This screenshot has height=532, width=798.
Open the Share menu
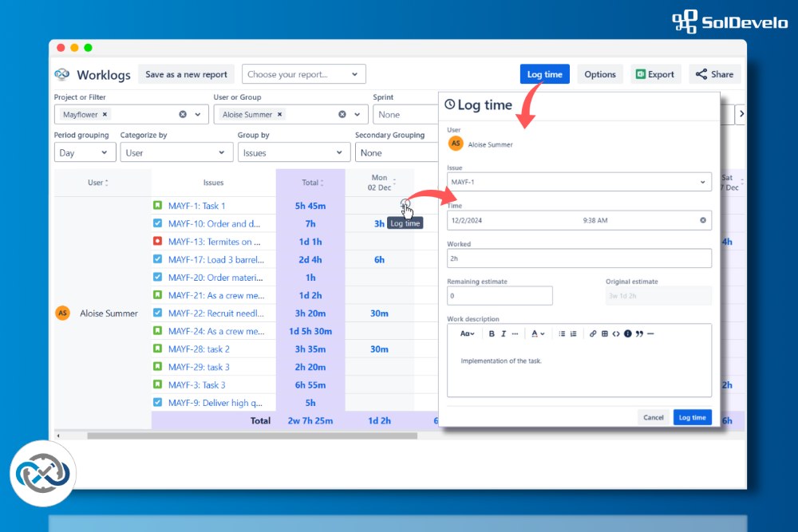point(714,74)
